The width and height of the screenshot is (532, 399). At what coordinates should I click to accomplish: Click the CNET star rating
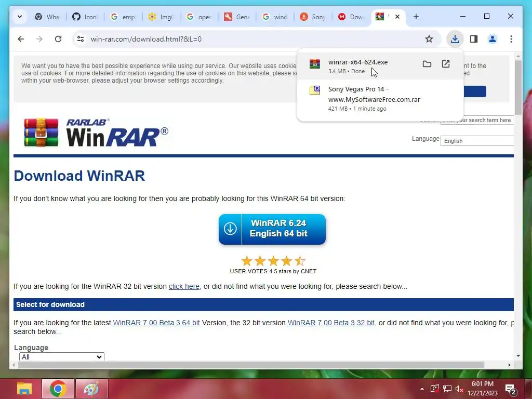[273, 261]
